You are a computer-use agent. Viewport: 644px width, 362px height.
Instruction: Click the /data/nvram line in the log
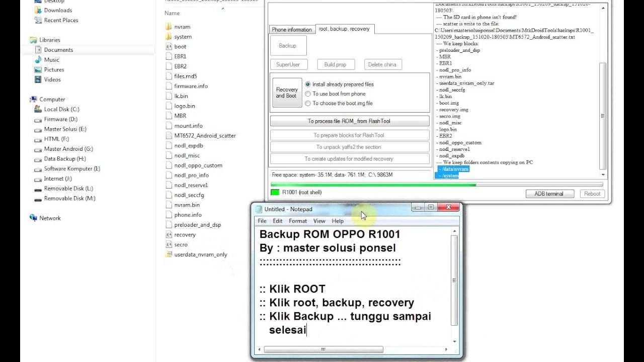(x=455, y=169)
